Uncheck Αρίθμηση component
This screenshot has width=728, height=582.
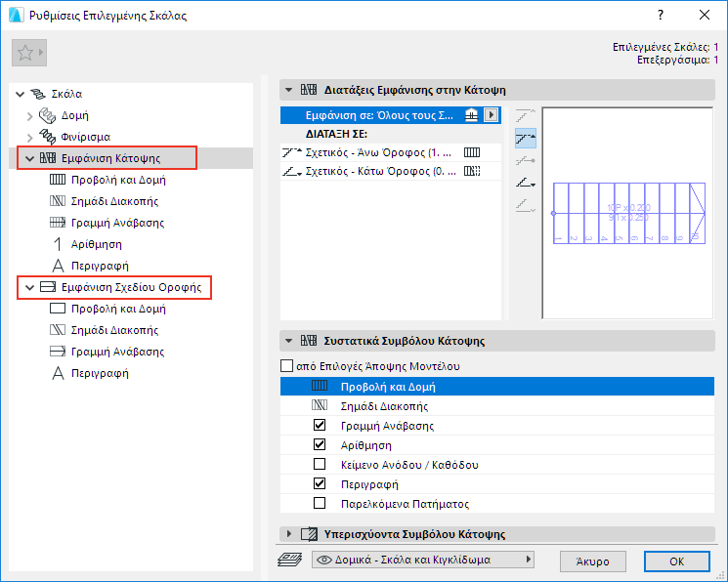pyautogui.click(x=320, y=444)
